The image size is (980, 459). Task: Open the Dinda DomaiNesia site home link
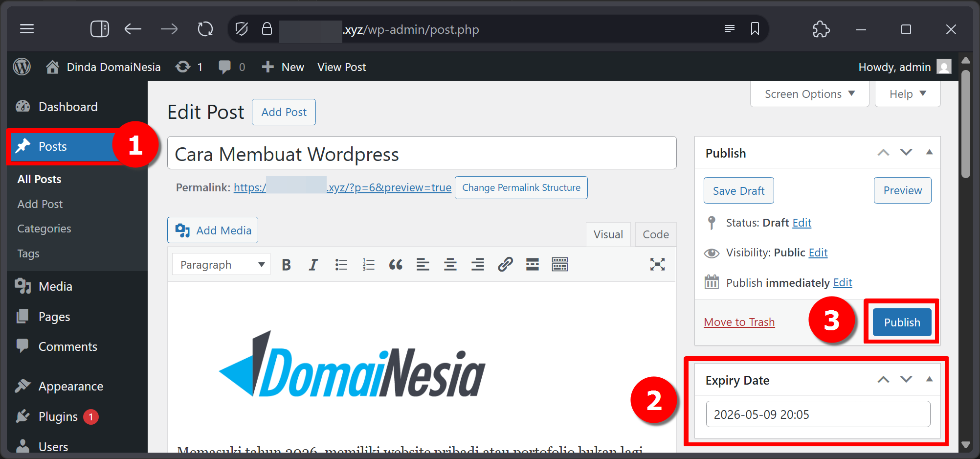103,67
